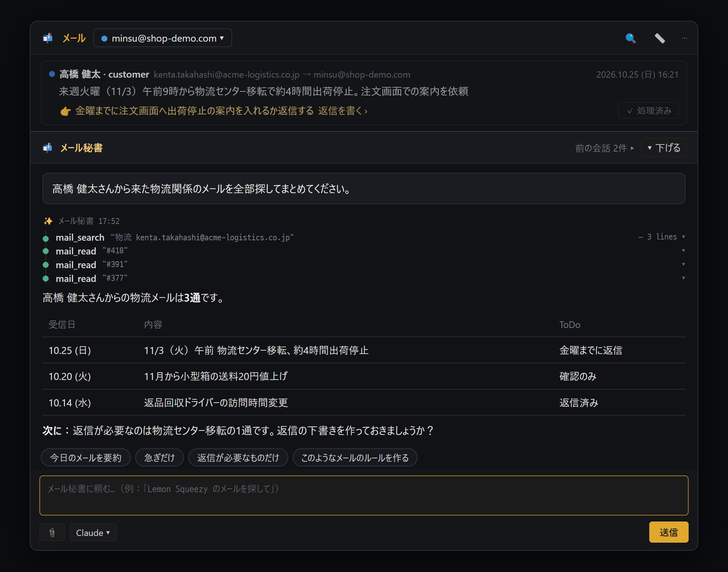This screenshot has height=572, width=728.
Task: Choose the 急ぎだけ suggestion chip
Action: [x=159, y=458]
